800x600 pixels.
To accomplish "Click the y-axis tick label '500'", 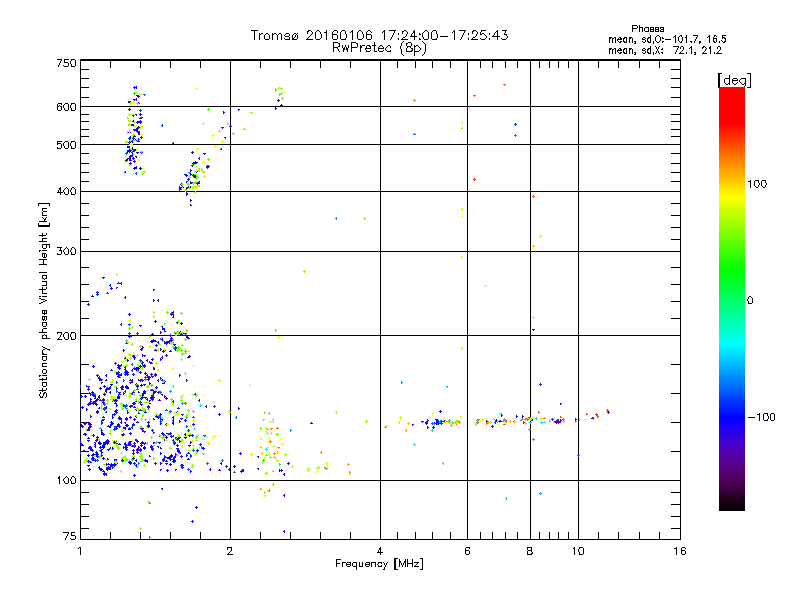I will 66,145.
